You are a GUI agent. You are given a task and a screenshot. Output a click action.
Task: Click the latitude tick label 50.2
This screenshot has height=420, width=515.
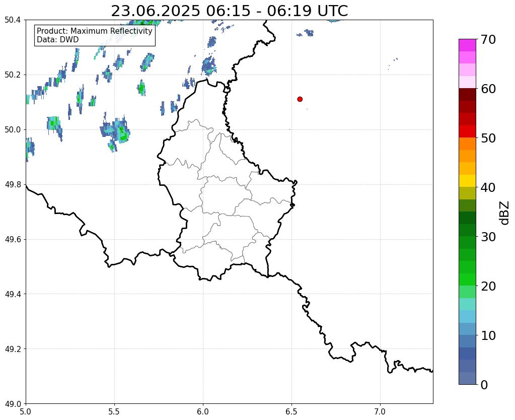point(13,75)
